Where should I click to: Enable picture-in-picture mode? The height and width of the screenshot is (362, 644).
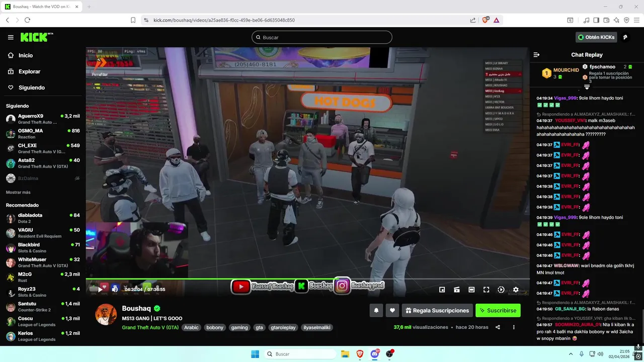tap(442, 290)
